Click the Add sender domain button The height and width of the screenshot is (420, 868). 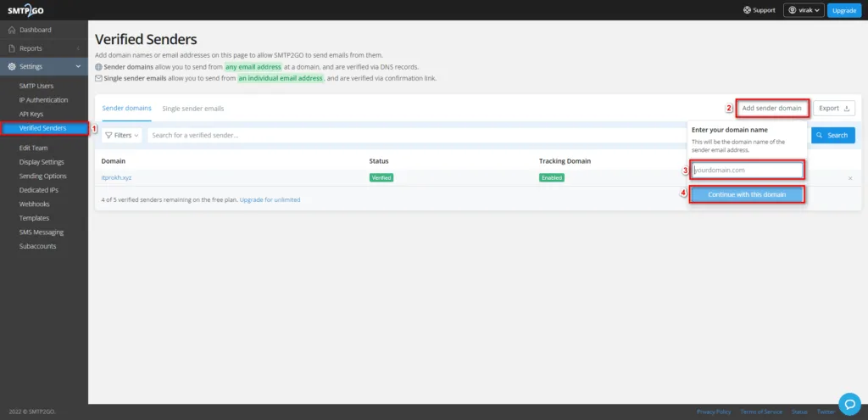pos(771,109)
